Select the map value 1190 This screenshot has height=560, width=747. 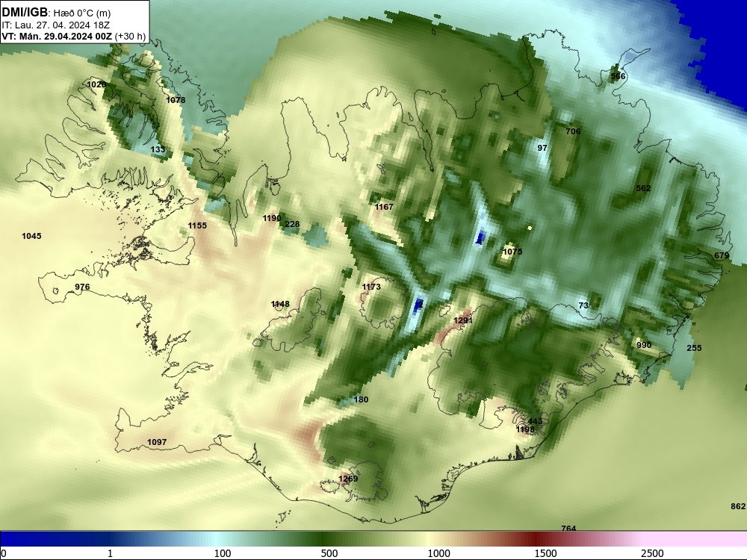click(x=272, y=218)
